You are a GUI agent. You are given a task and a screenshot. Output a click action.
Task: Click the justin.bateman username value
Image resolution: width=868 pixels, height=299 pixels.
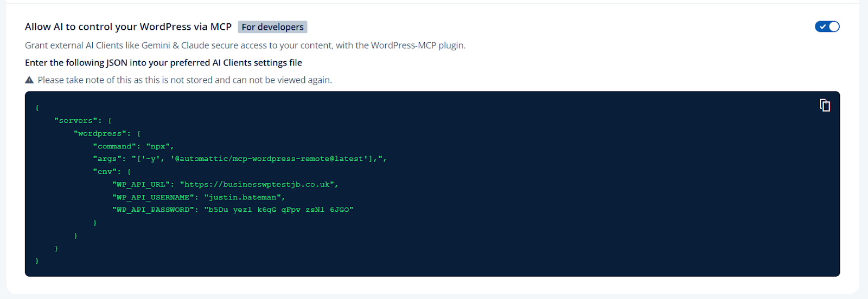pyautogui.click(x=242, y=198)
